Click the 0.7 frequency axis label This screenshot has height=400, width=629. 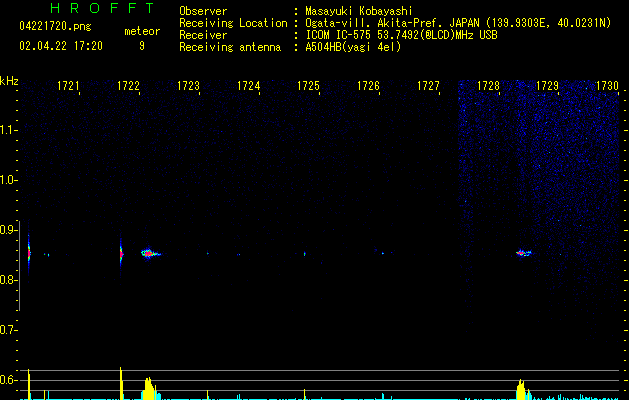(9, 330)
